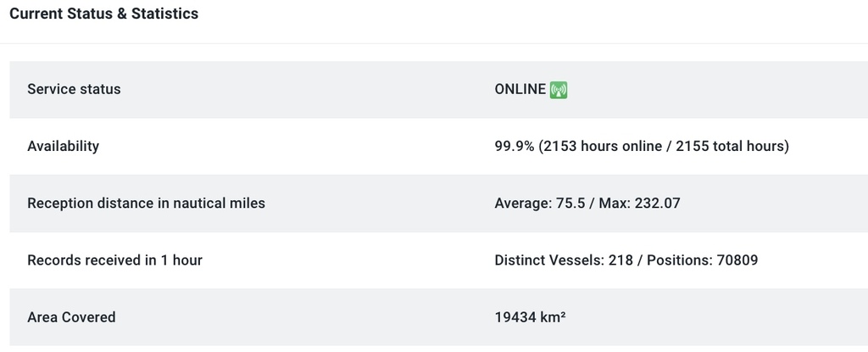This screenshot has width=868, height=352.
Task: Select the Service status label
Action: pyautogui.click(x=74, y=89)
